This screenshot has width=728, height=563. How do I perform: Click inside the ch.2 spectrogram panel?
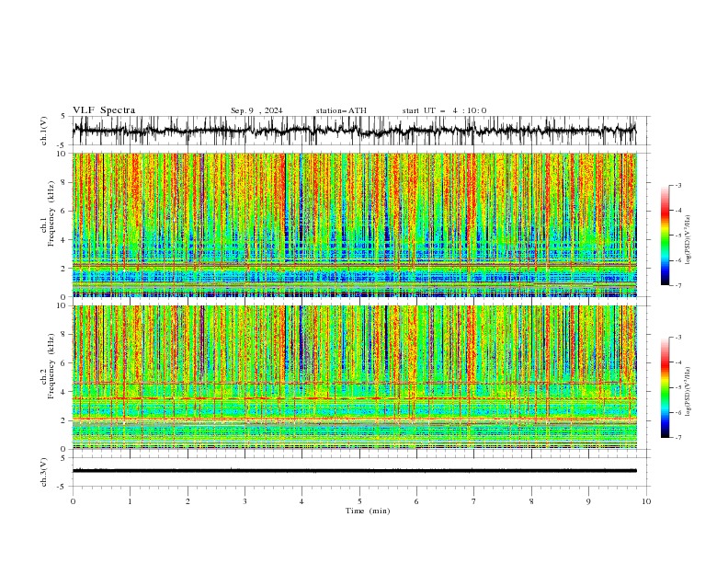(x=354, y=377)
